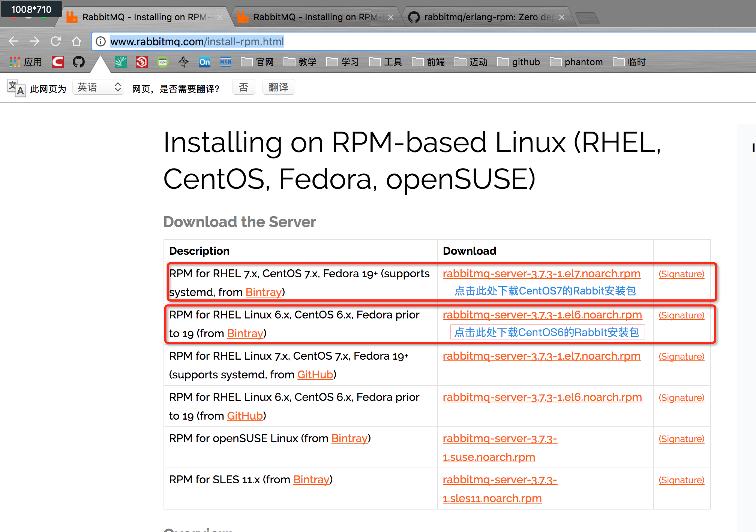Open the 令 symbol bookmark icon
The height and width of the screenshot is (532, 756).
pyautogui.click(x=183, y=62)
